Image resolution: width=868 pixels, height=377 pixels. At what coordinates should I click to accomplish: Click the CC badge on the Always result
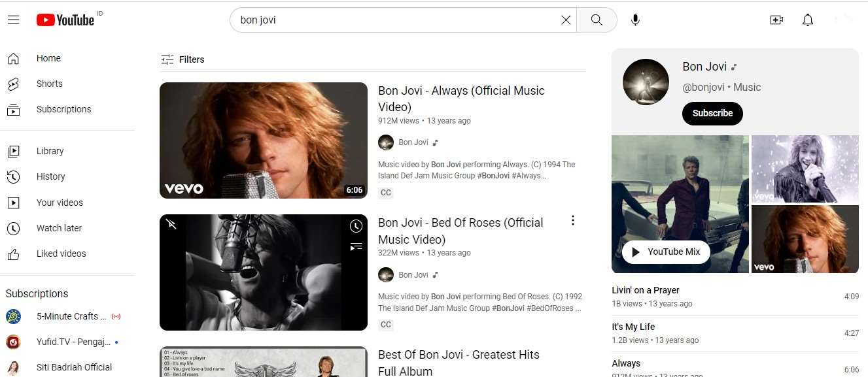click(386, 193)
